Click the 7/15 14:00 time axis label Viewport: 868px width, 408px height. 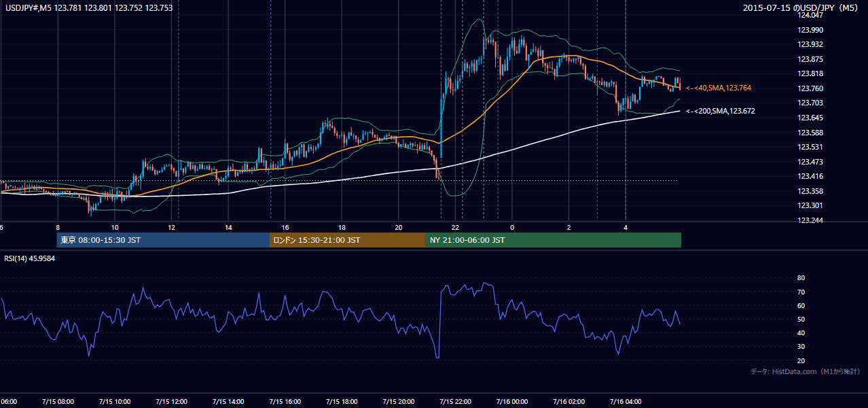click(x=228, y=402)
